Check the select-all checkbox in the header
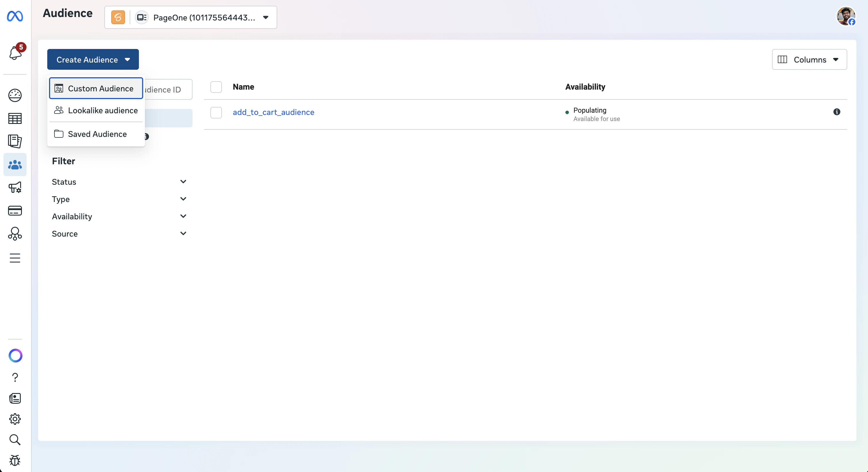This screenshot has height=472, width=868. 216,87
